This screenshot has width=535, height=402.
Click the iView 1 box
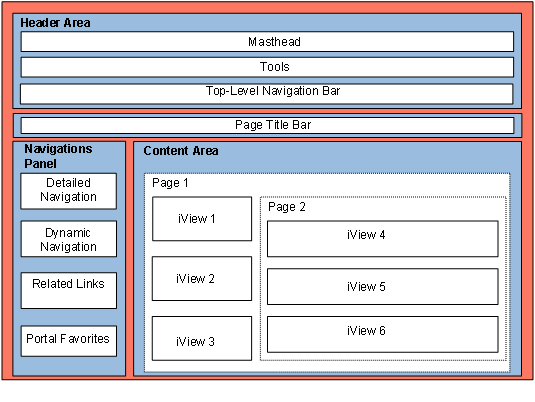tap(202, 219)
